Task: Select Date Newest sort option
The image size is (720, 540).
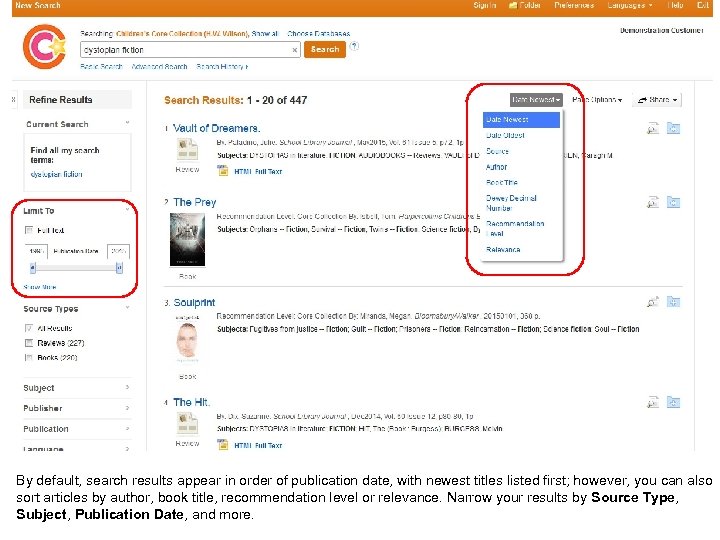Action: (x=521, y=119)
